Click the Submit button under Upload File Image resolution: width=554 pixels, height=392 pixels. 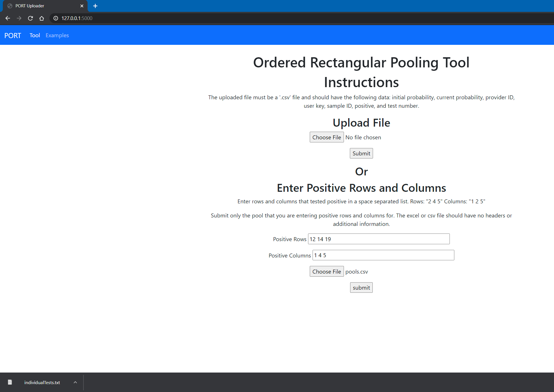click(361, 153)
